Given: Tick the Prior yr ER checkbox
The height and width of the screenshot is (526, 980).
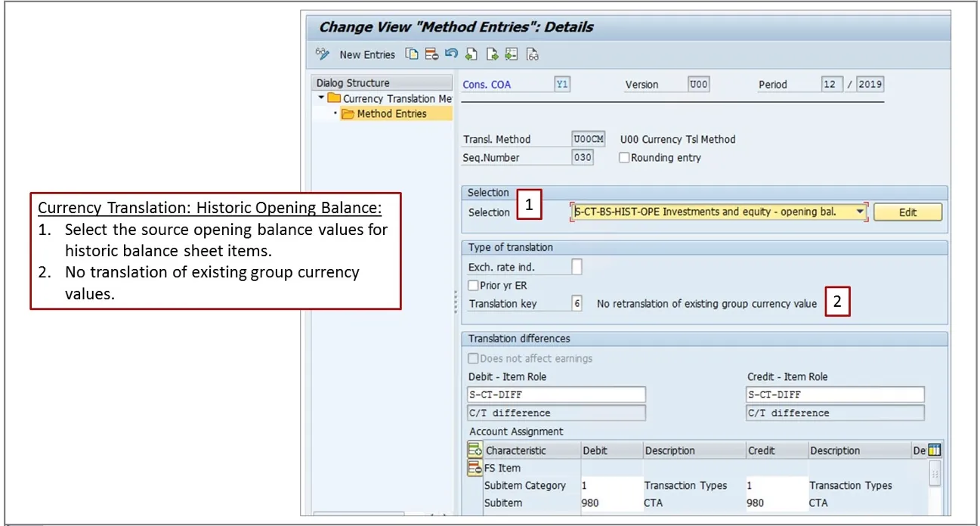Looking at the screenshot, I should coord(473,286).
